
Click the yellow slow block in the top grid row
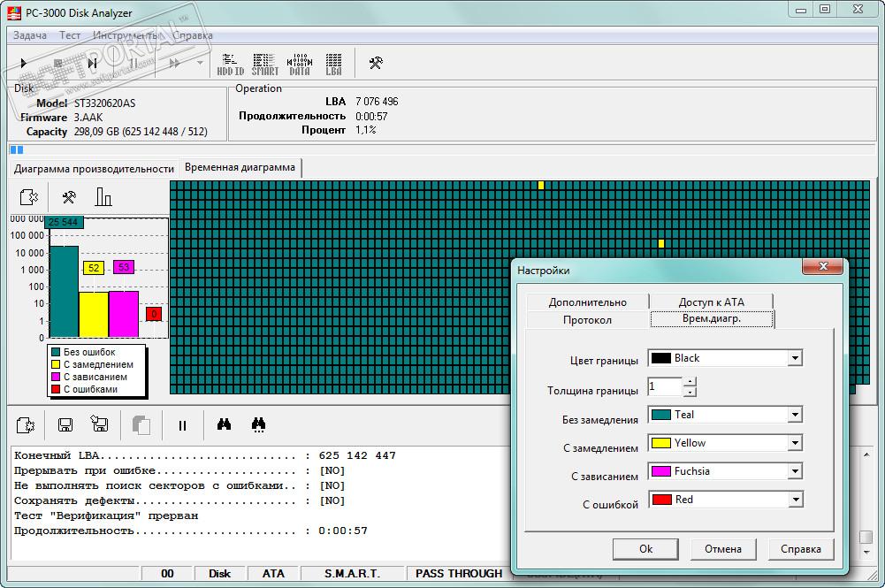coord(541,185)
